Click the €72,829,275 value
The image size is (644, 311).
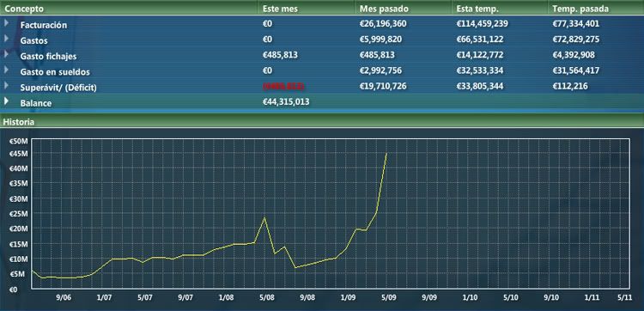[576, 40]
